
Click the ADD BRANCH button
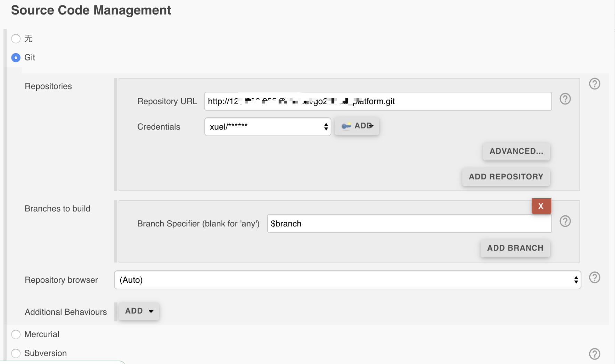pyautogui.click(x=515, y=248)
